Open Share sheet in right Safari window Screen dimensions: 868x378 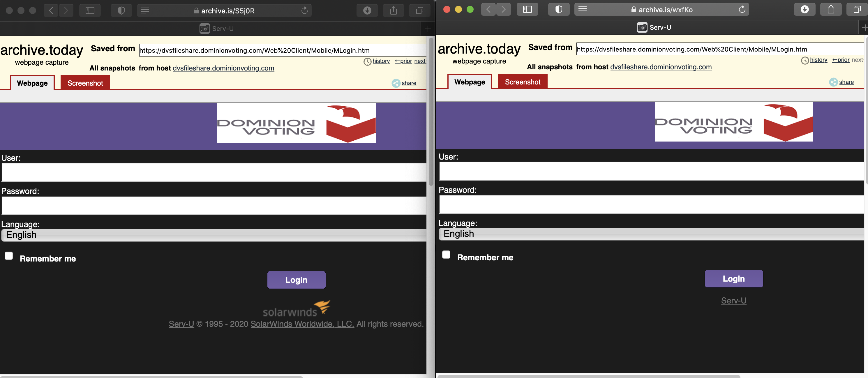pos(831,9)
